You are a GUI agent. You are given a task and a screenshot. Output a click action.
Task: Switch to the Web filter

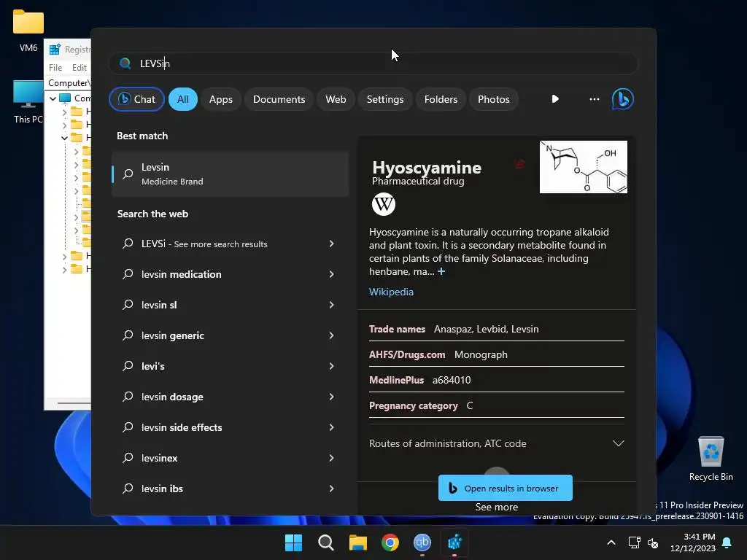point(336,99)
